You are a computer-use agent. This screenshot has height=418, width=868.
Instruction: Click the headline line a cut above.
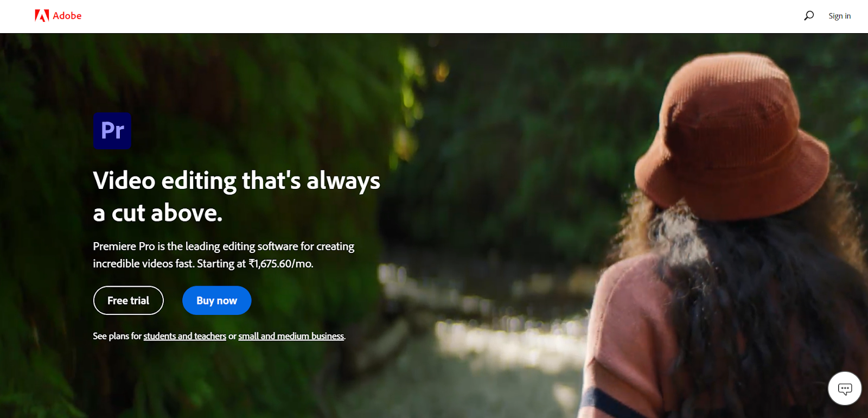pyautogui.click(x=158, y=213)
